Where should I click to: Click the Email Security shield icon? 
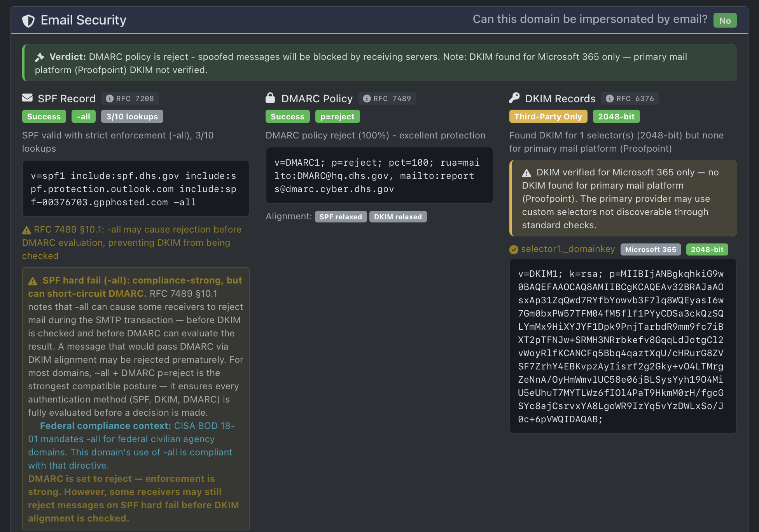28,21
